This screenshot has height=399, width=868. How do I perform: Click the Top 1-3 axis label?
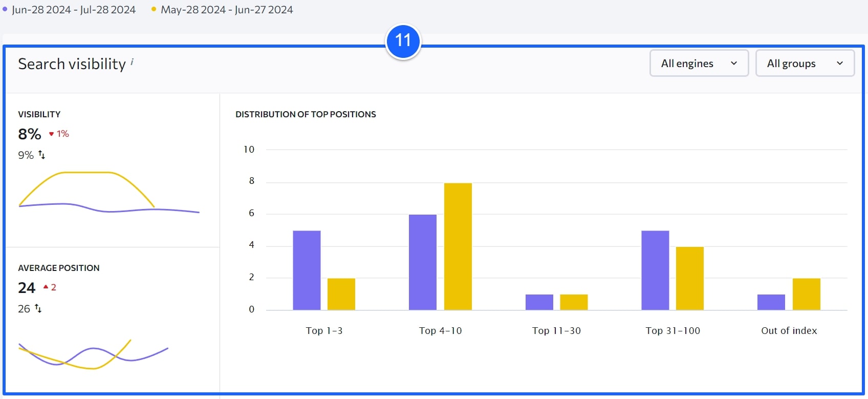pos(324,331)
